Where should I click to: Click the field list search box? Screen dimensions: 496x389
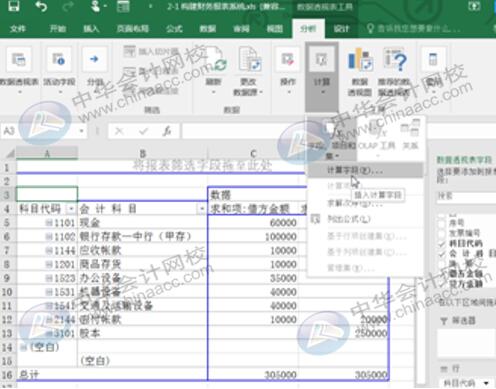tap(466, 196)
